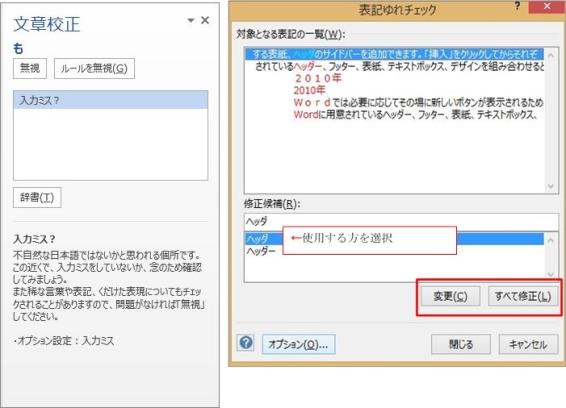566x408 pixels.
Task: Select the 2010年 half-width entry
Action: [x=309, y=90]
